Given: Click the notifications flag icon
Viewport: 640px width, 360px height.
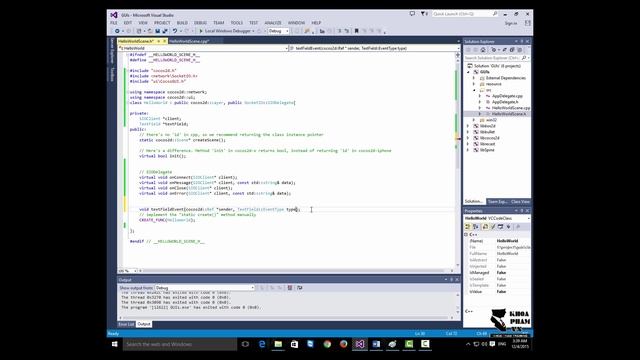Looking at the screenshot, I should (424, 14).
